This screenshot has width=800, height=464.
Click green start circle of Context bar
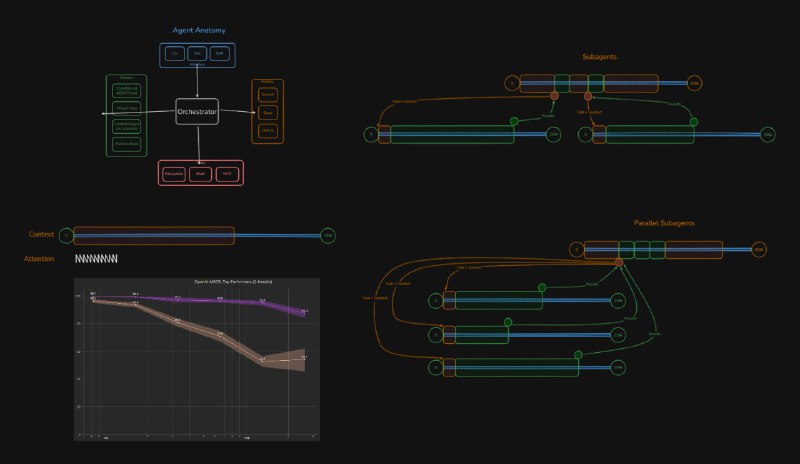[x=66, y=236]
